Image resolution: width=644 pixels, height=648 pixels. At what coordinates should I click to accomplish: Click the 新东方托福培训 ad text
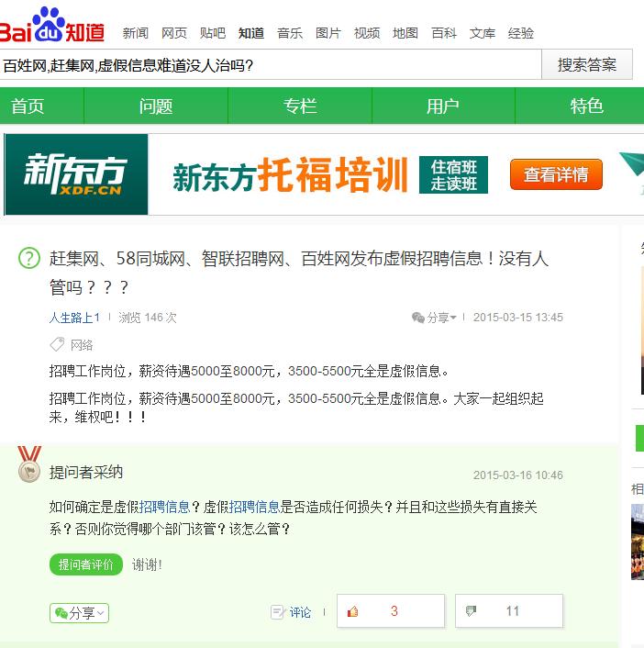pyautogui.click(x=291, y=175)
